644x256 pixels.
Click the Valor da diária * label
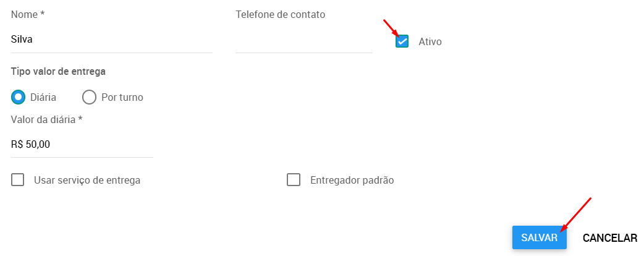(47, 119)
